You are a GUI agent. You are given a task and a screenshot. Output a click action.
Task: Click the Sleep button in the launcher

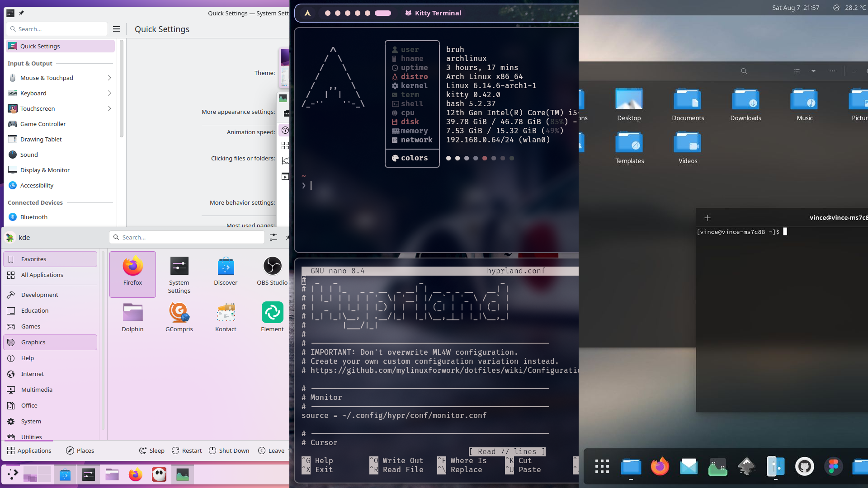pos(151,450)
